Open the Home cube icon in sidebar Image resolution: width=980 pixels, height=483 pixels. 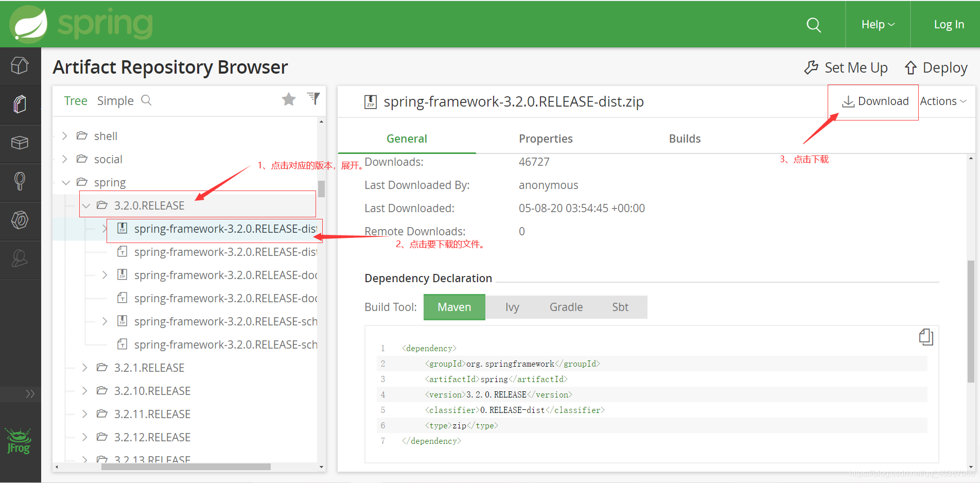20,66
